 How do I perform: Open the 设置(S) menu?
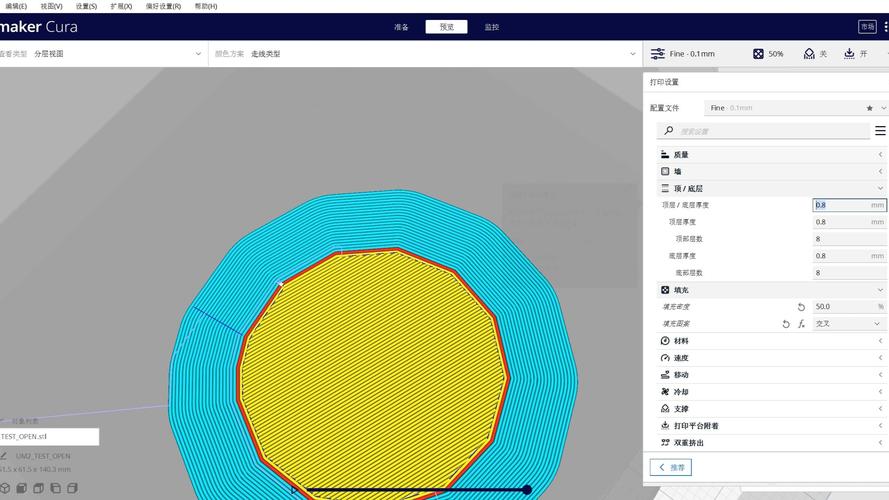tap(86, 6)
